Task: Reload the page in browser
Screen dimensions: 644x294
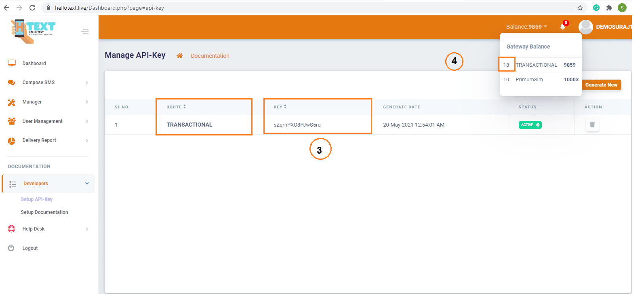Action: pyautogui.click(x=32, y=8)
